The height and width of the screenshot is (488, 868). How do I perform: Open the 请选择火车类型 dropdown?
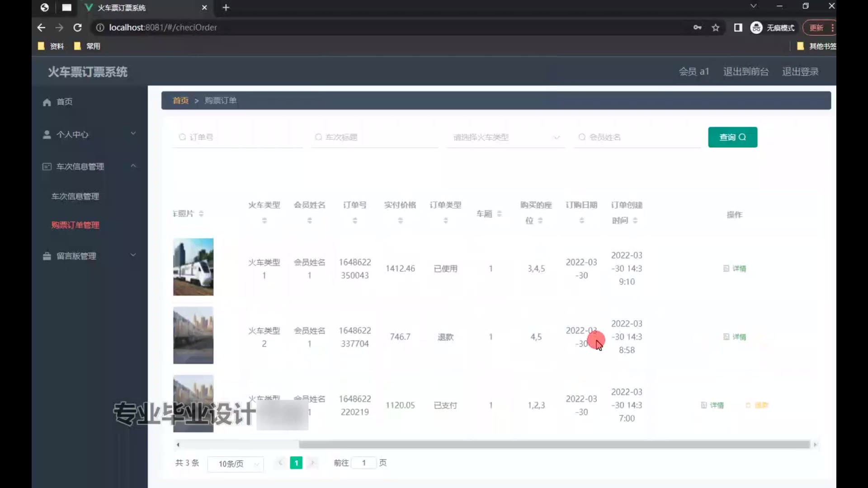505,137
